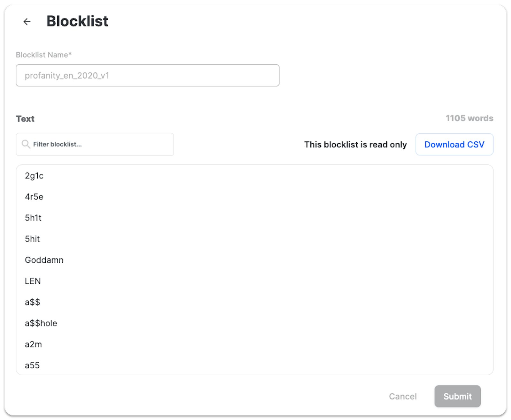Screen dimensions: 511x420
Task: Select the blocklist entry 2g1c
Action: [34, 176]
